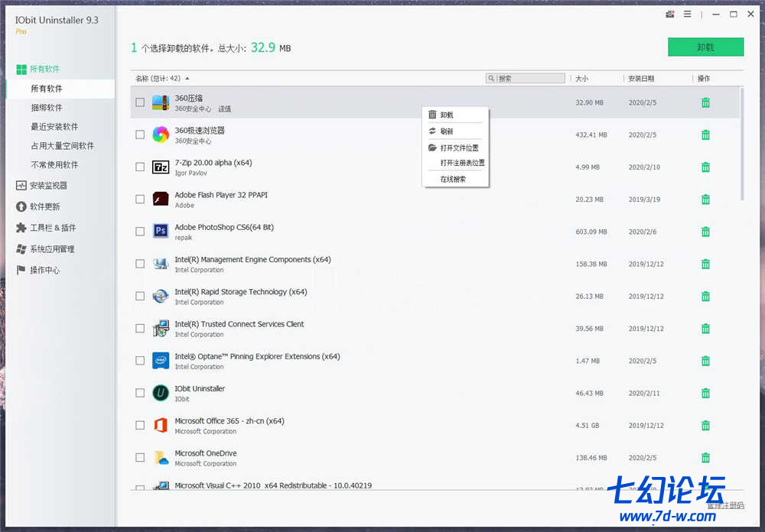The image size is (765, 532).
Task: Choose 卸载 from the context menu
Action: (455, 115)
